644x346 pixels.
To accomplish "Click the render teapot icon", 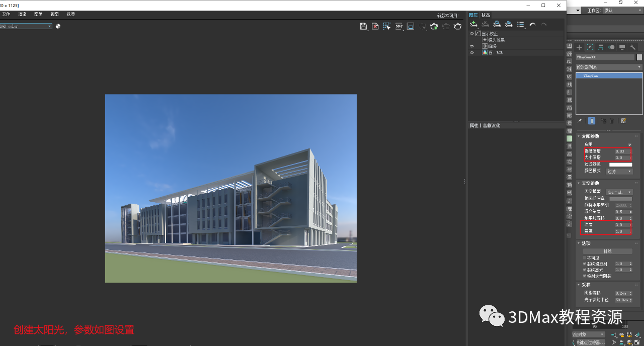I will [x=457, y=26].
